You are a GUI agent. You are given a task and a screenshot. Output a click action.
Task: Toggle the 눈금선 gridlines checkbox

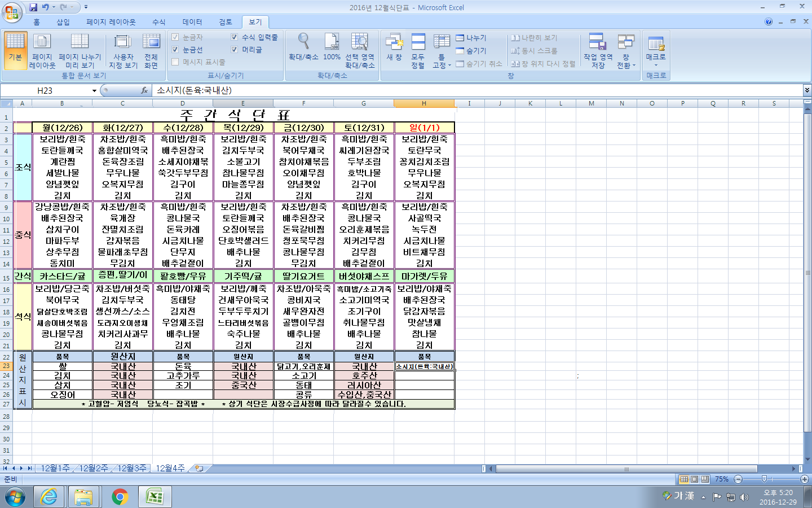pos(175,50)
